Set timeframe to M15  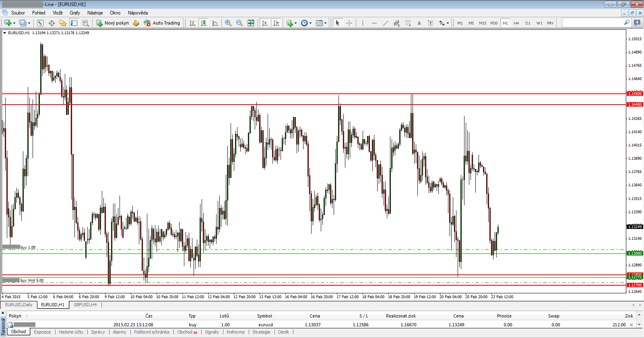pyautogui.click(x=483, y=23)
